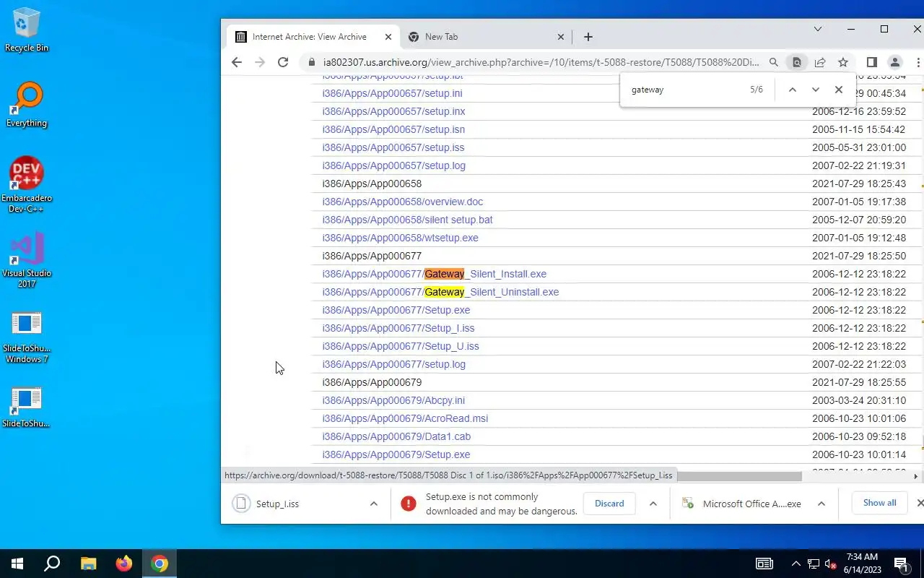Discard the dangerous Setup.exe download
The height and width of the screenshot is (578, 924).
[609, 504]
